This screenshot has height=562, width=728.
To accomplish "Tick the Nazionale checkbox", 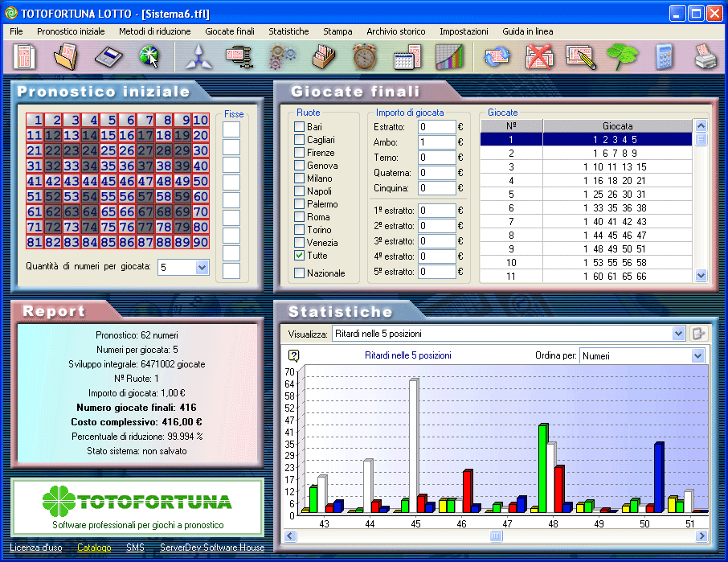I will point(300,273).
